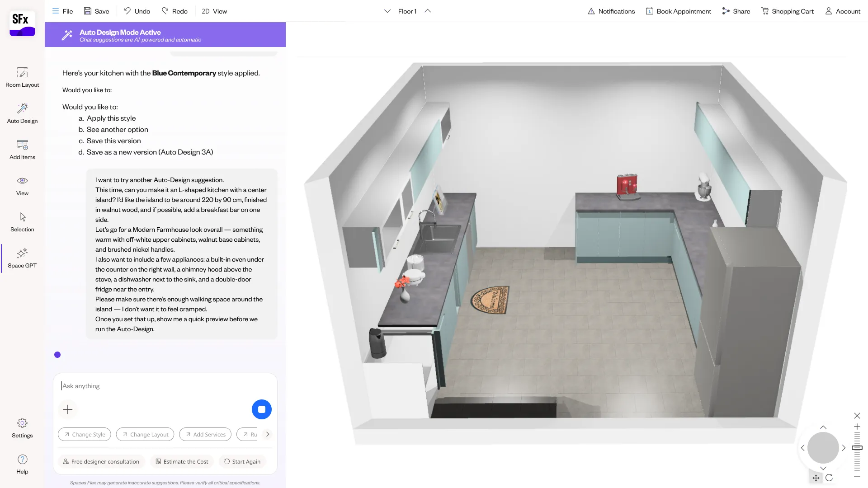Click the Add Services suggestion chip
The height and width of the screenshot is (488, 868).
coord(205,434)
